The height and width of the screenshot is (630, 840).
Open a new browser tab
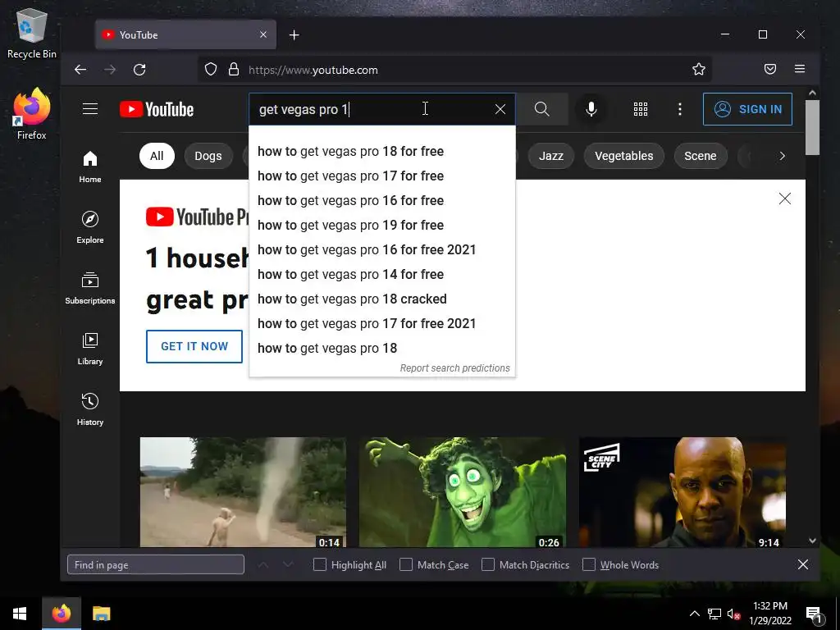point(294,34)
